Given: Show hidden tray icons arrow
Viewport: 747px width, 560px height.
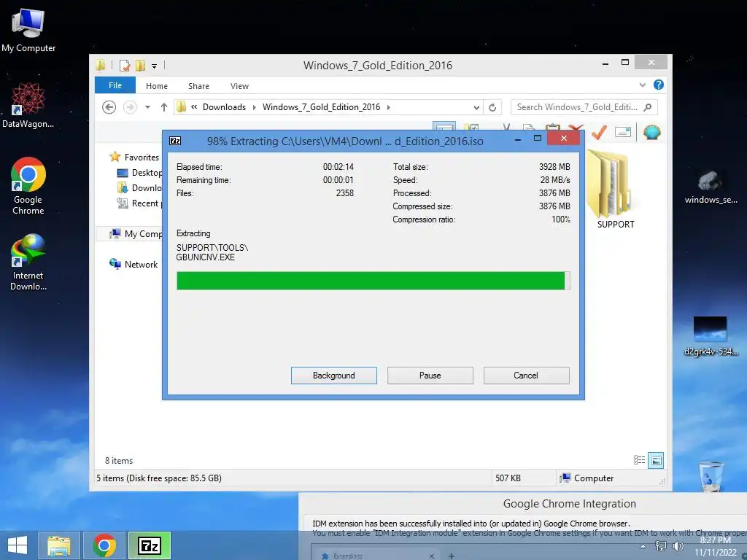Looking at the screenshot, I should point(643,546).
